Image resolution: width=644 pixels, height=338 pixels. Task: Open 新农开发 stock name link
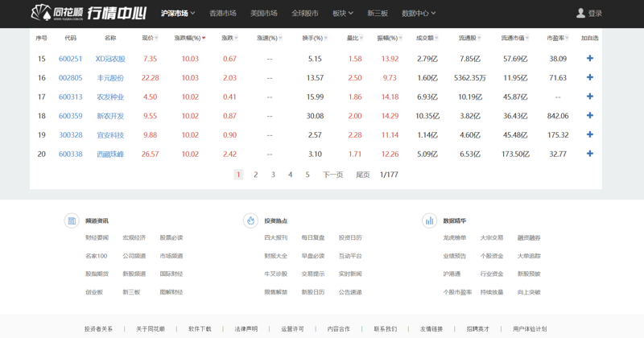coord(110,116)
